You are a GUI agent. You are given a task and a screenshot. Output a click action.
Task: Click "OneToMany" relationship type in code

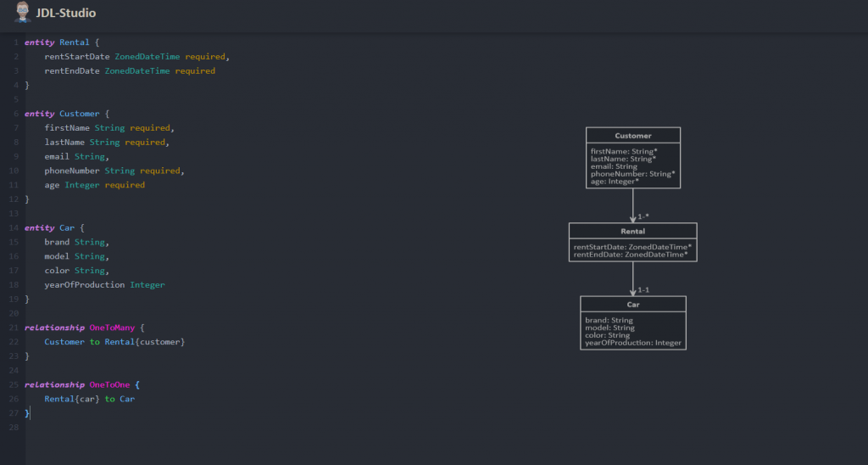click(112, 328)
